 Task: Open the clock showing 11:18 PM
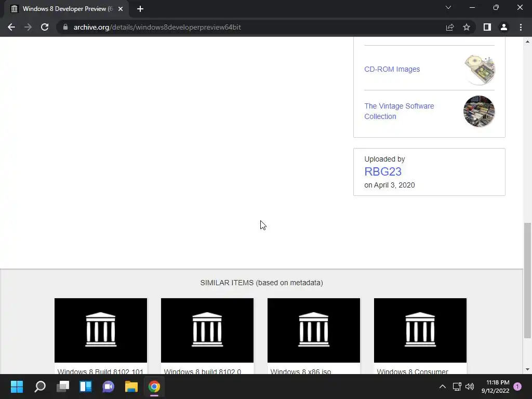tap(495, 387)
